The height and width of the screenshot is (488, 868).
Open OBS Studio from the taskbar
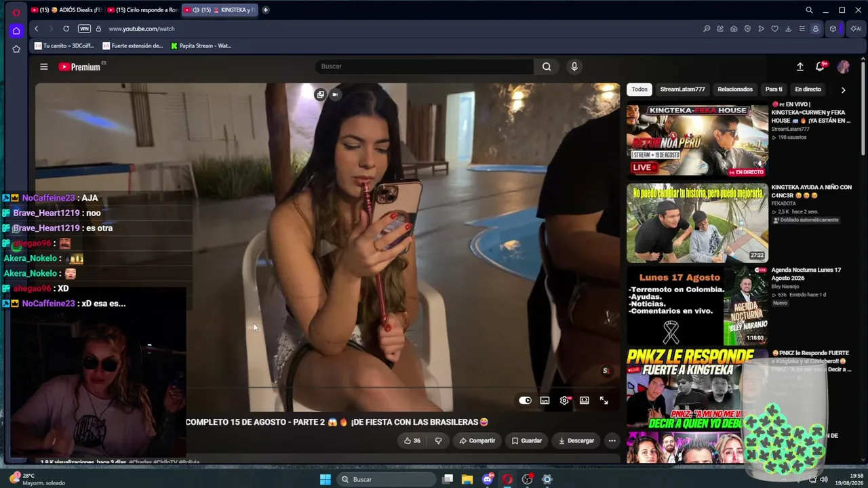(x=528, y=479)
